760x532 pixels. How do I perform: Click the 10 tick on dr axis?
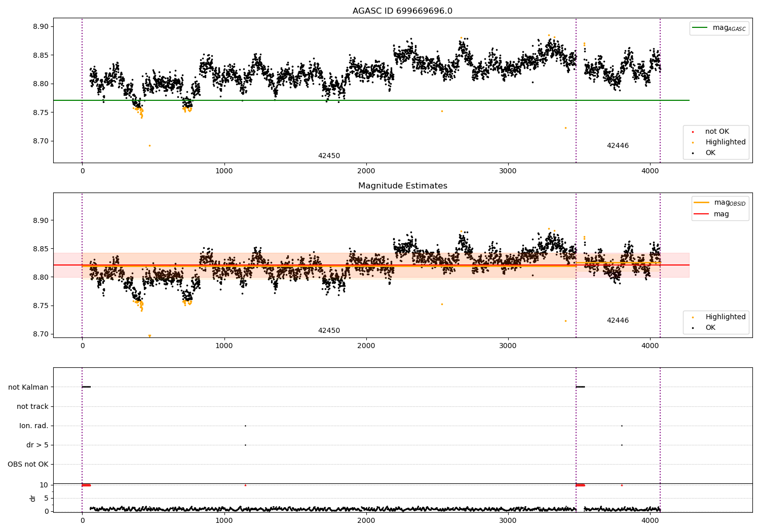tap(44, 485)
